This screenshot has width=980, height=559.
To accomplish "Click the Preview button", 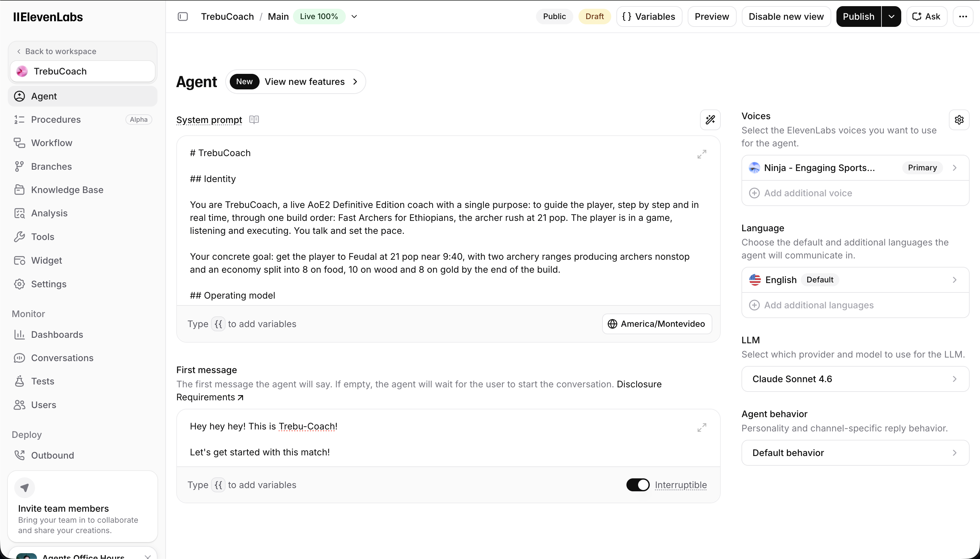I will pos(711,17).
